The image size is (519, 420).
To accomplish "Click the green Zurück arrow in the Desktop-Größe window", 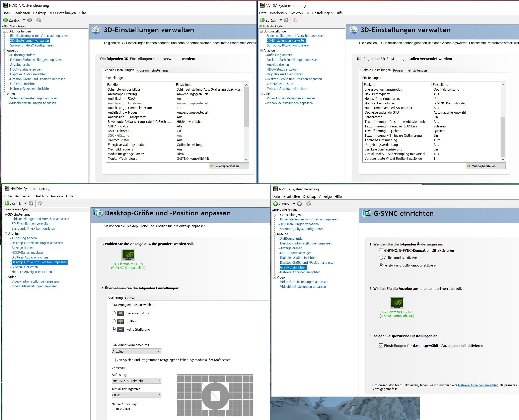I will pos(7,203).
